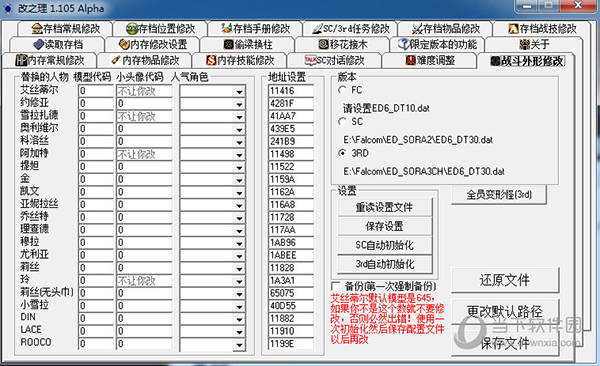Select the SC version radio button
The width and height of the screenshot is (600, 366).
point(342,121)
